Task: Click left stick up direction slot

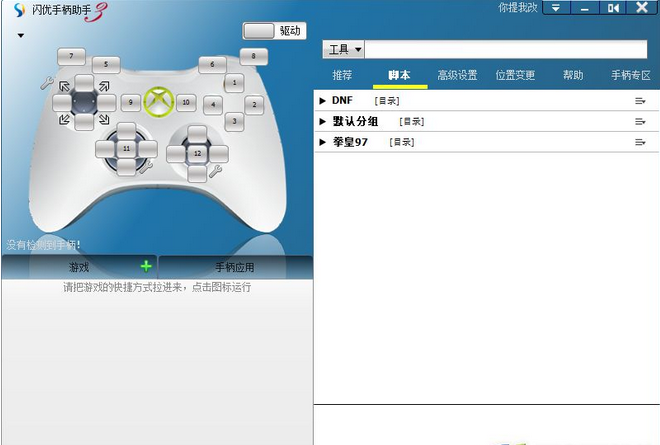Action: click(126, 131)
